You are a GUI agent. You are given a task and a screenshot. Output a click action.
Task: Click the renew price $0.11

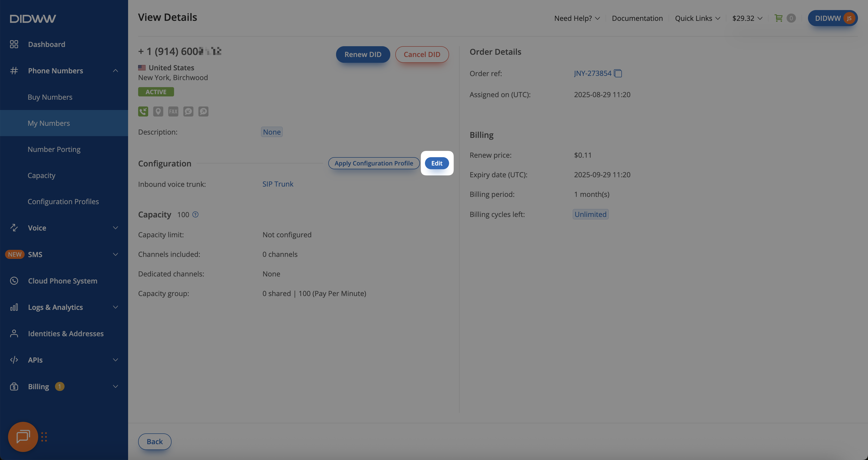pos(583,155)
